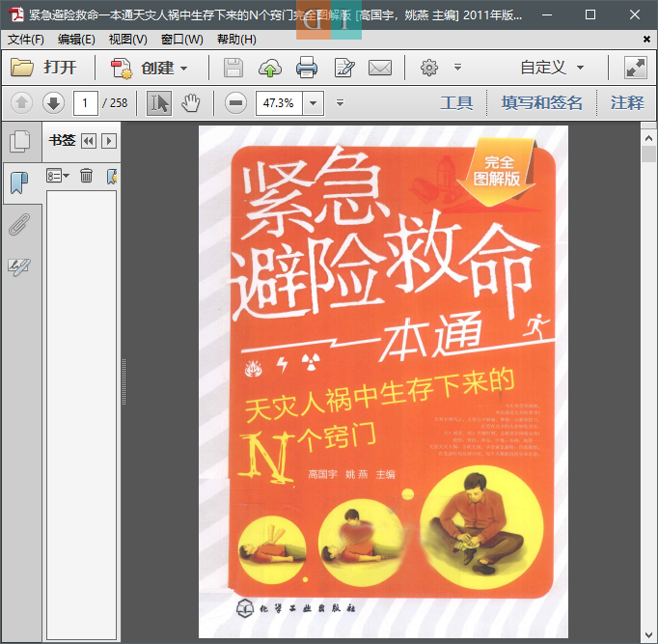Screen dimensions: 658x644
Task: Go to the previous page with the up arrow
Action: coord(22,103)
